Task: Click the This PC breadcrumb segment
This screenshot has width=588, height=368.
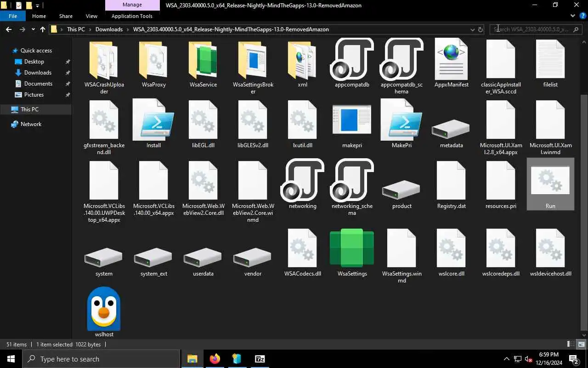Action: tap(76, 29)
